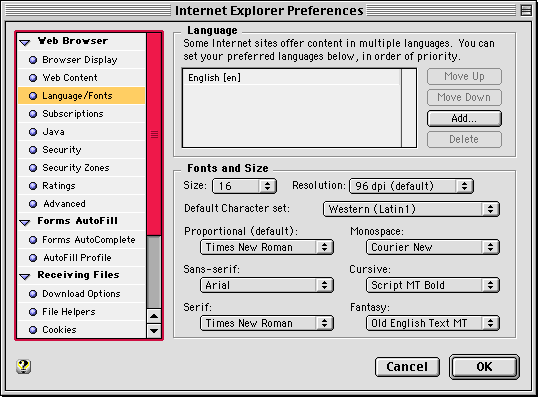The width and height of the screenshot is (538, 397).
Task: Open the help question mark icon
Action: tap(23, 366)
